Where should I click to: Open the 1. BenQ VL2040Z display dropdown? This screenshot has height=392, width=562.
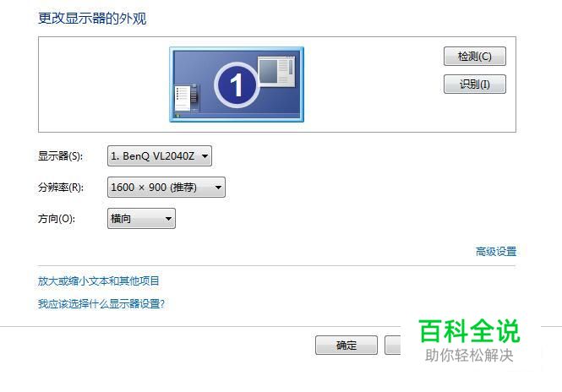click(x=160, y=155)
